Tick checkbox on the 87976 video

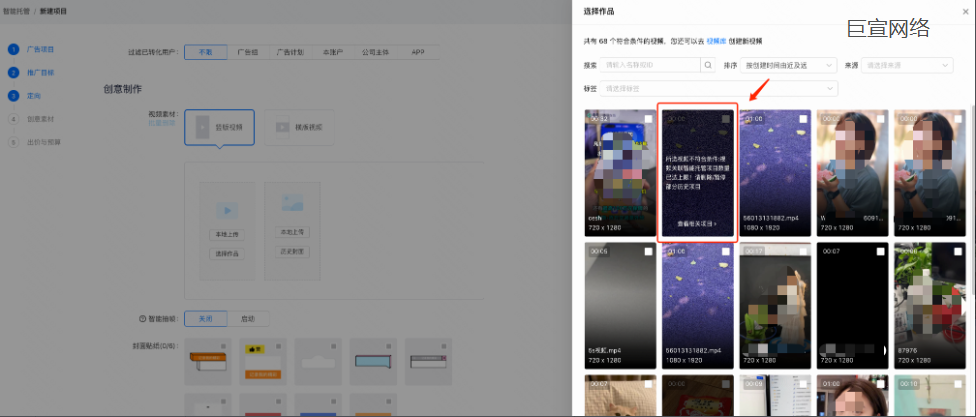click(958, 251)
